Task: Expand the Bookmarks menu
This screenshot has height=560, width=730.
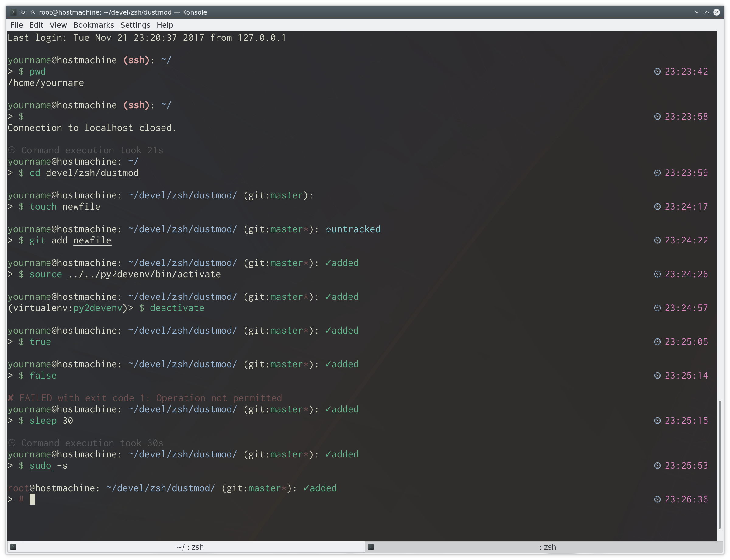Action: (94, 25)
